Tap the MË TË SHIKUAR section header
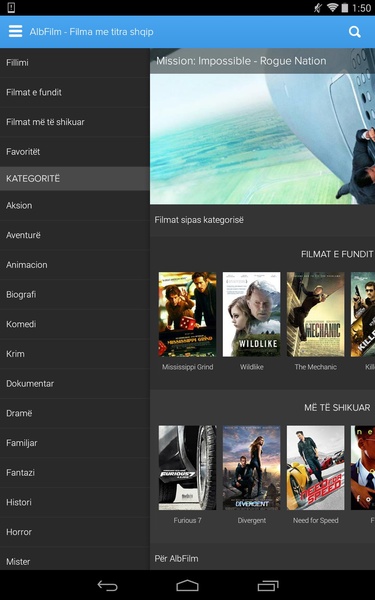The width and height of the screenshot is (375, 600). [x=337, y=408]
